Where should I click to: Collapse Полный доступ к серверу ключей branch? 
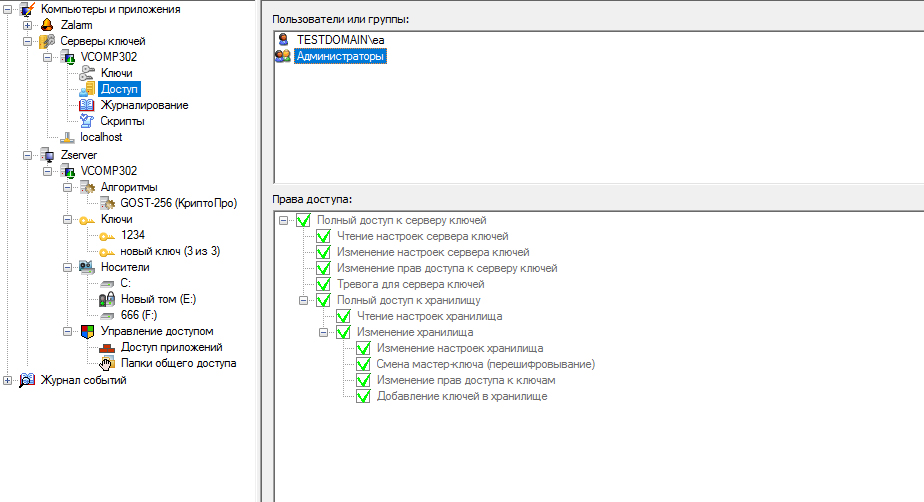coord(283,220)
